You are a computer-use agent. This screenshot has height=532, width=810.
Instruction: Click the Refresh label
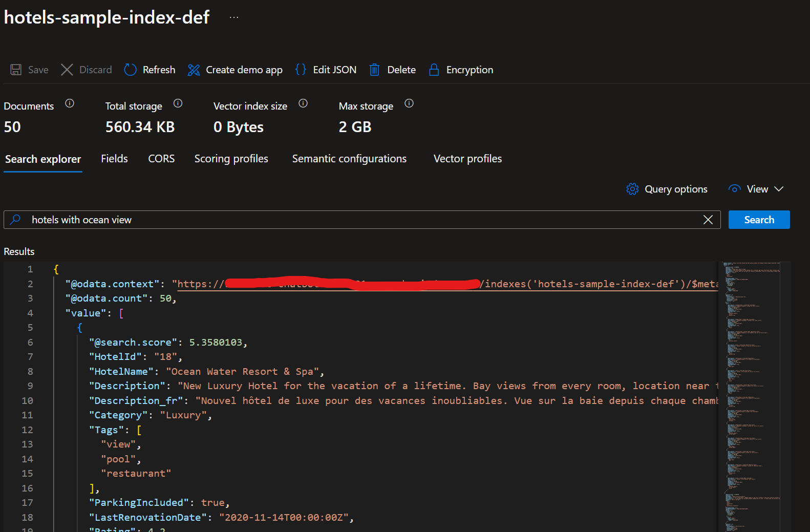159,70
